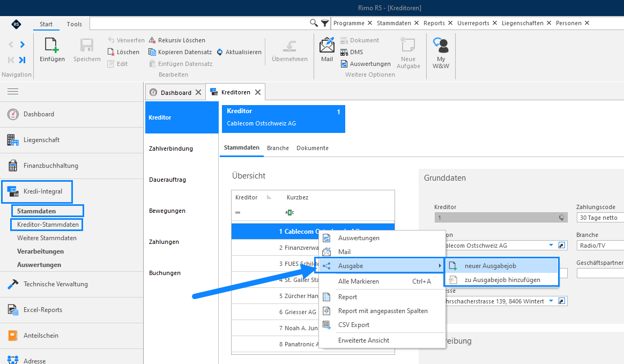Viewport: 624px width, 364px height.
Task: Click the R5 application logo button
Action: click(16, 24)
